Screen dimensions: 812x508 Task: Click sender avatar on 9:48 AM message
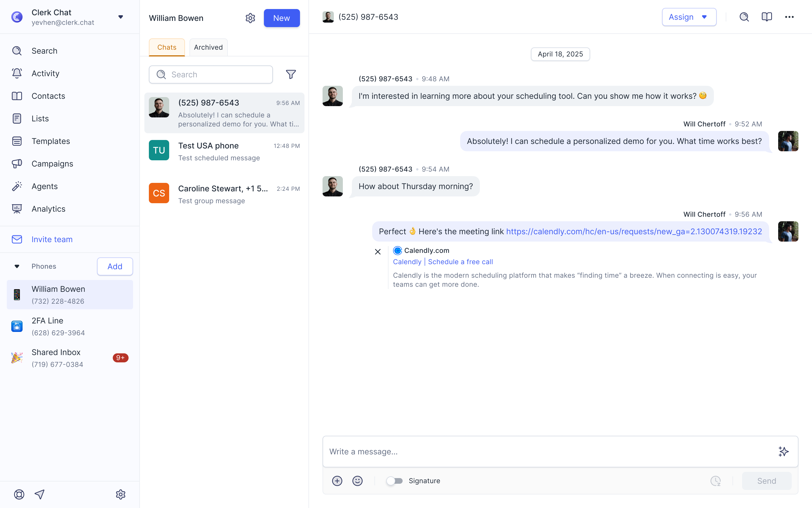tap(332, 96)
